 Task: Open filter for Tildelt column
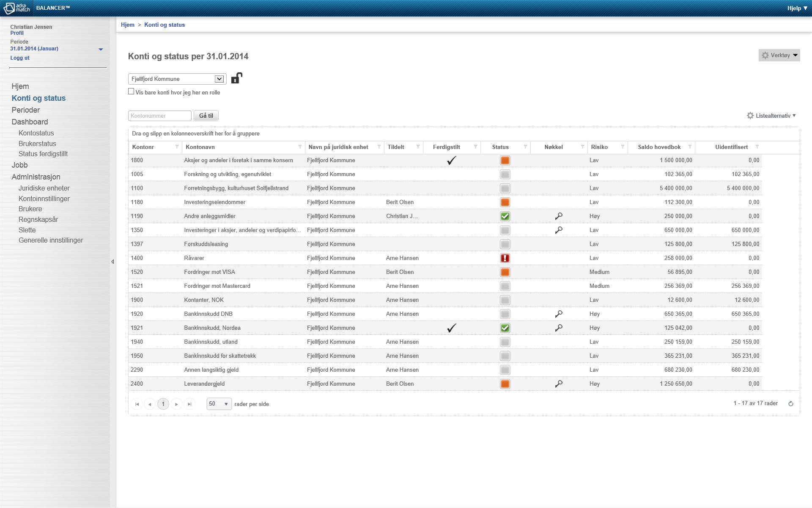(418, 147)
